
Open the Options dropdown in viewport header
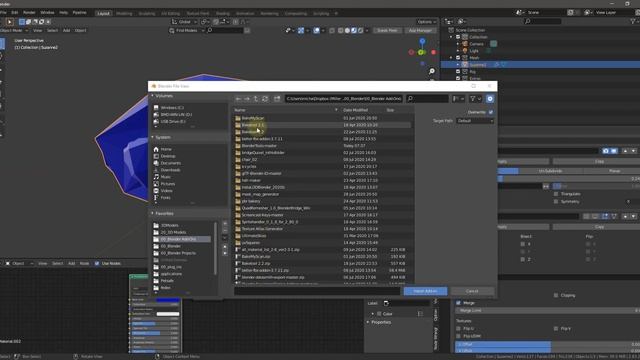pyautogui.click(x=427, y=22)
